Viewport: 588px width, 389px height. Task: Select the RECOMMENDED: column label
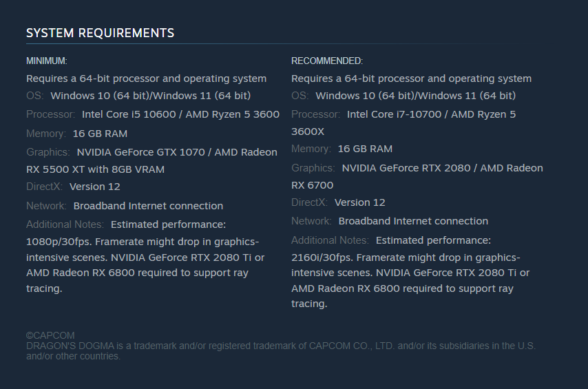(x=327, y=61)
